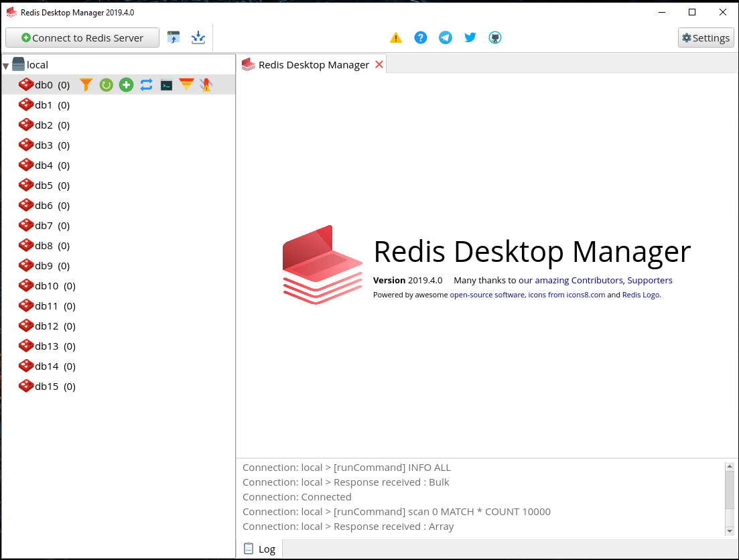Open the icons from icons8.com link
The height and width of the screenshot is (560, 739).
pos(567,295)
